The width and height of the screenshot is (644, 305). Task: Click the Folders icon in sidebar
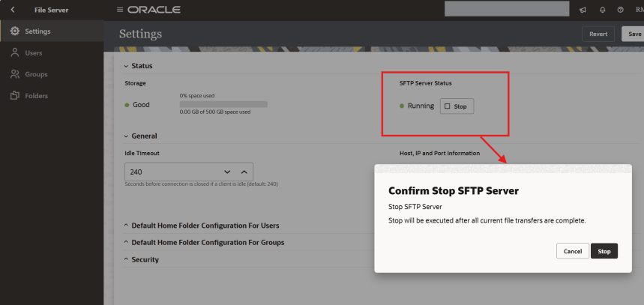[14, 96]
